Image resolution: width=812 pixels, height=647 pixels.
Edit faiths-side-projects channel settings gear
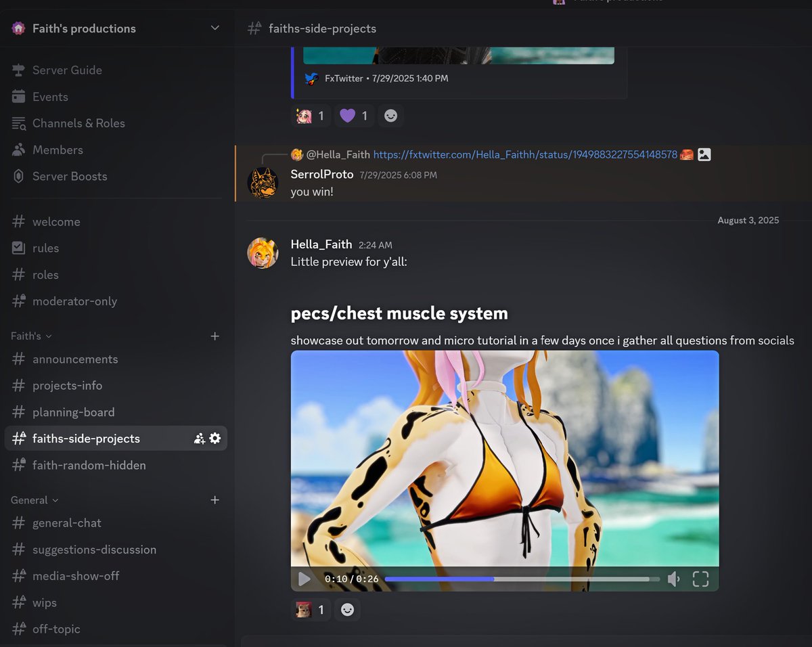click(215, 439)
